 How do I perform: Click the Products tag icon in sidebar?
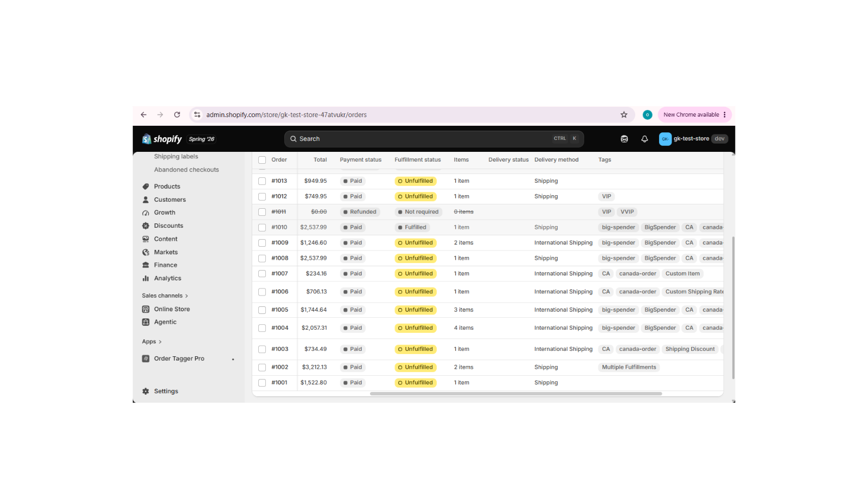tap(145, 187)
